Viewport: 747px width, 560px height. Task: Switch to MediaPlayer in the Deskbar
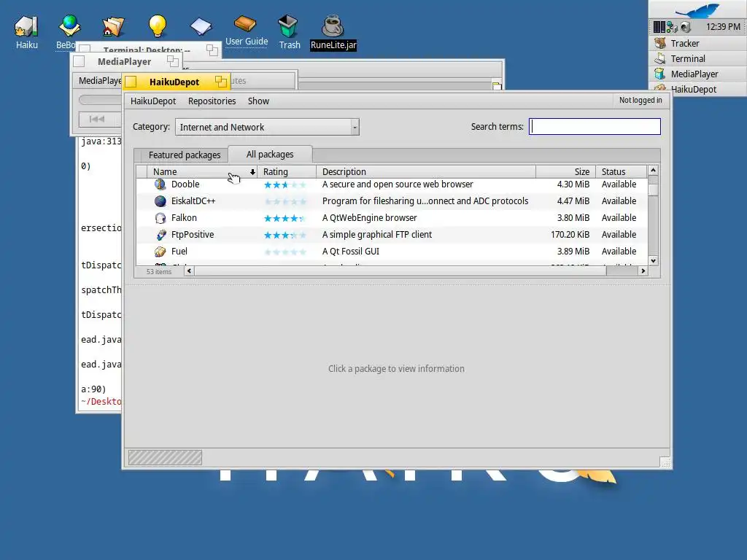(697, 74)
